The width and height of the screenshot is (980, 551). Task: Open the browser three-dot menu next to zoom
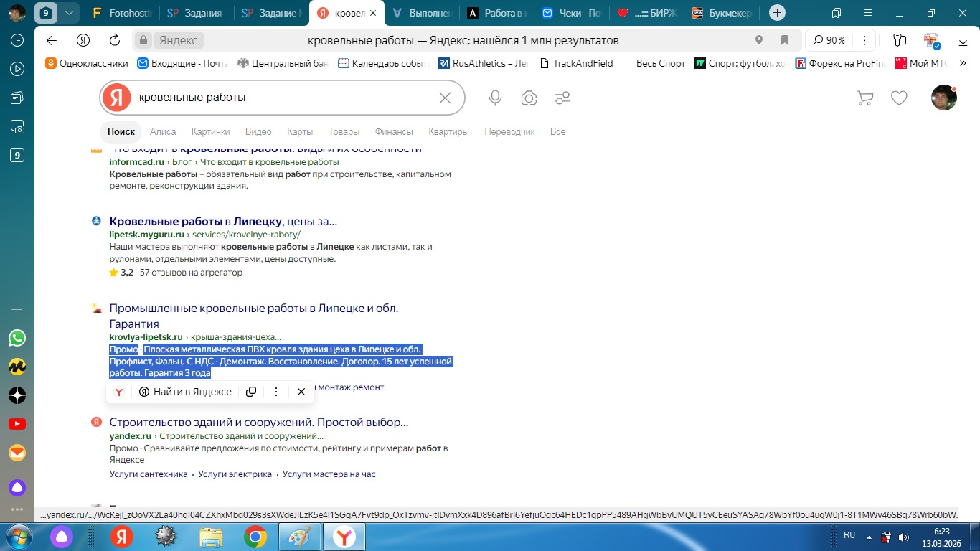tap(865, 40)
